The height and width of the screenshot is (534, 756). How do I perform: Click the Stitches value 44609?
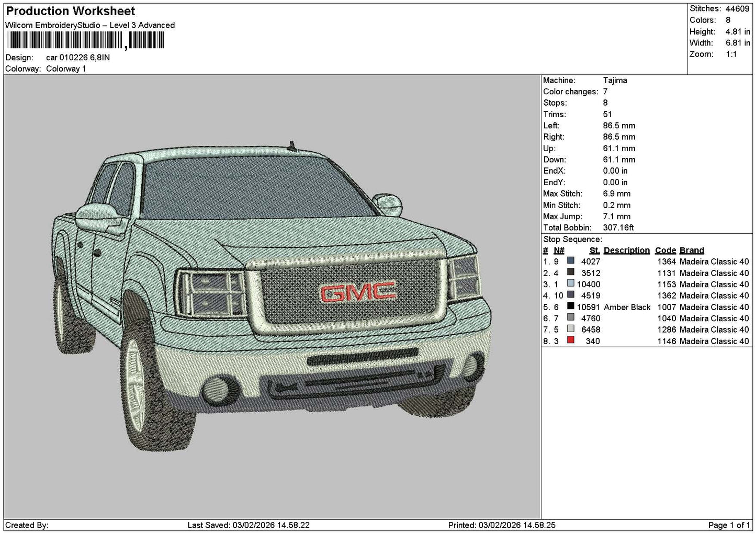coord(738,9)
